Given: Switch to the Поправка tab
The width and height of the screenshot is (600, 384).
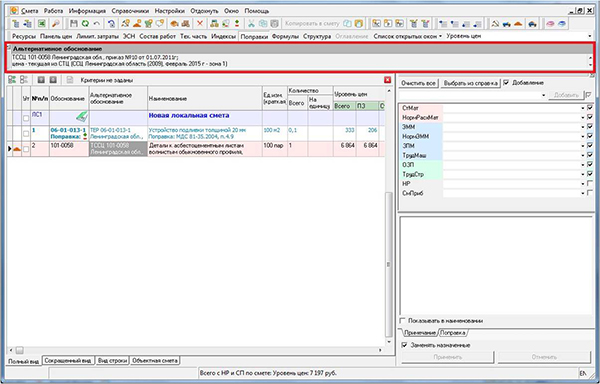Looking at the screenshot, I should [x=453, y=333].
